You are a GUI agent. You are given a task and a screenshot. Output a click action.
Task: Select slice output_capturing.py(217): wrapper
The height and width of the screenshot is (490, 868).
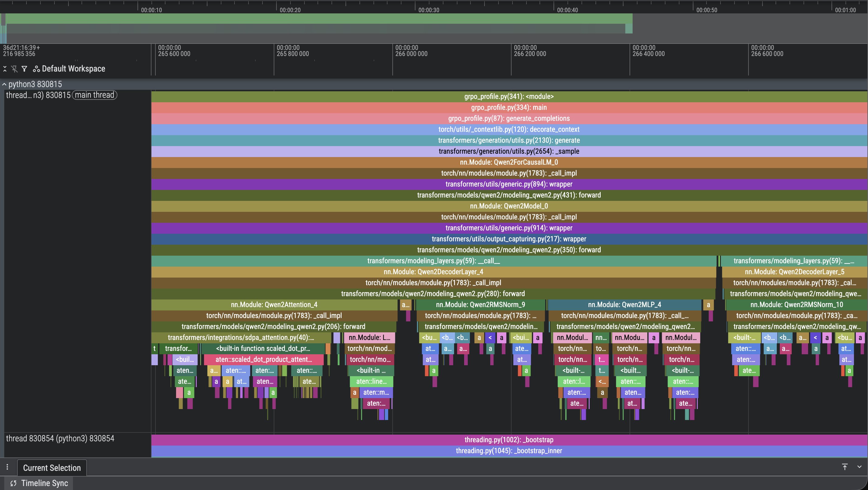point(509,239)
